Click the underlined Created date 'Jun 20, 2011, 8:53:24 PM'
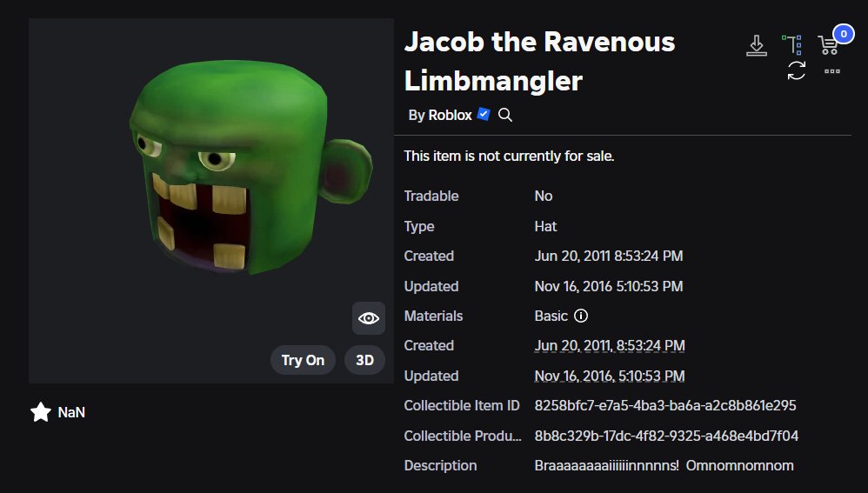Image resolution: width=868 pixels, height=493 pixels. pos(610,345)
